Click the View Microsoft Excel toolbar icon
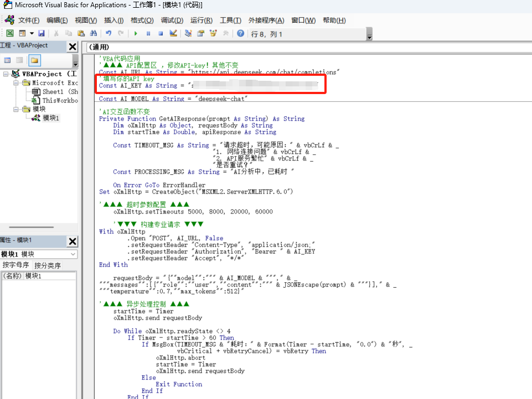Viewport: 532px width, 399px height. coord(10,33)
